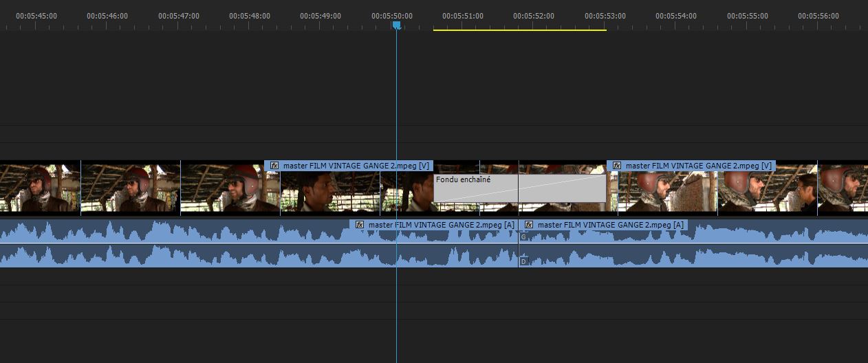
Task: Click the yellow render bar above the transition
Action: coord(519,30)
